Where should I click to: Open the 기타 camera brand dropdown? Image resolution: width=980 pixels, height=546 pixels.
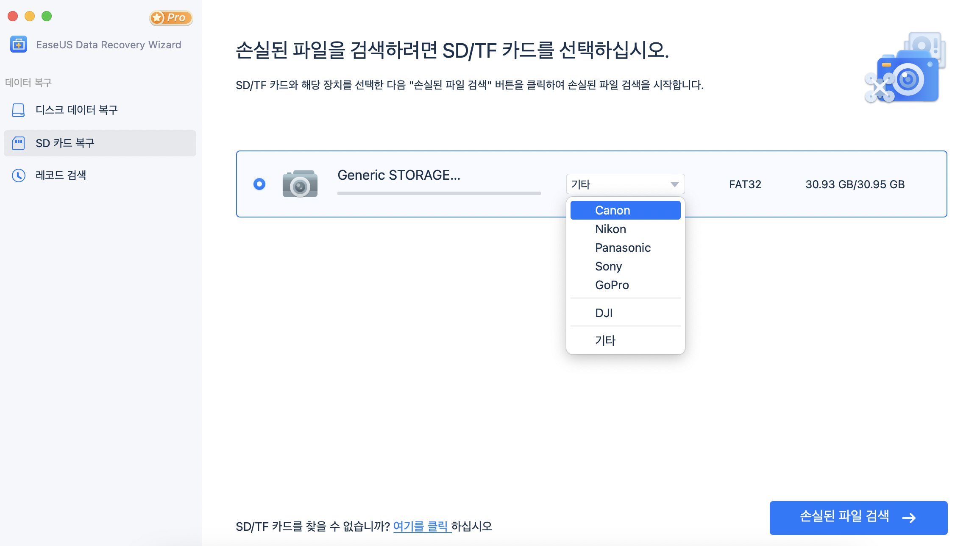tap(625, 184)
